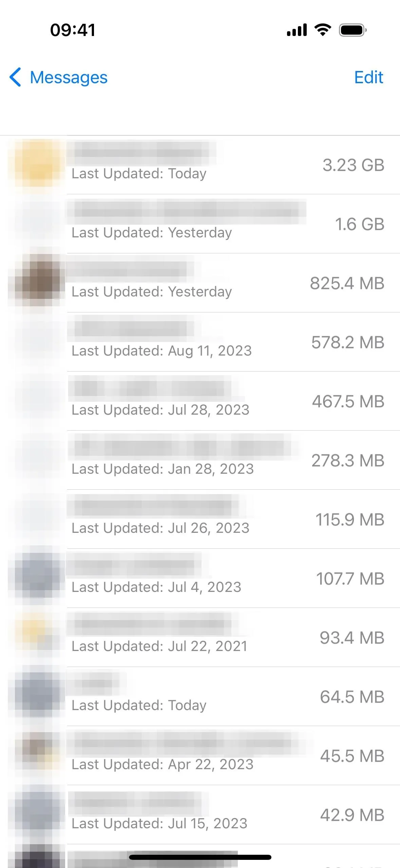Open the 3.23 GB conversation
This screenshot has height=868, width=400.
coord(200,165)
